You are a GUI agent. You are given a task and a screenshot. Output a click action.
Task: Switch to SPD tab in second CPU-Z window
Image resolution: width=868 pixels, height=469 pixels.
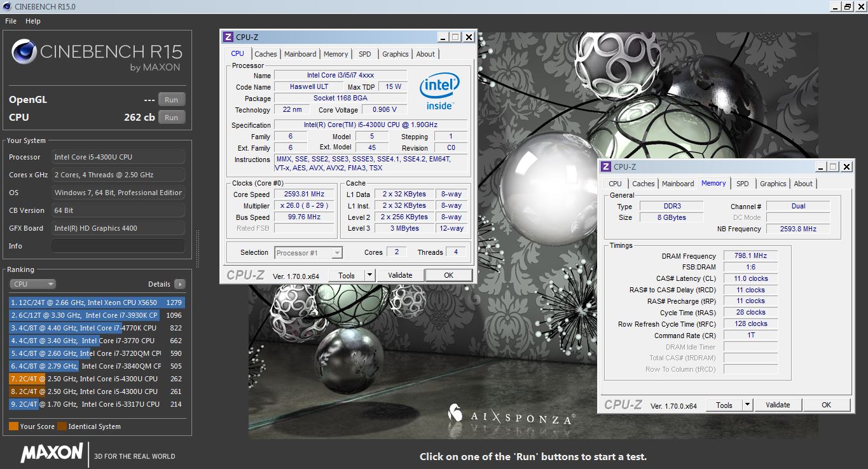[743, 184]
